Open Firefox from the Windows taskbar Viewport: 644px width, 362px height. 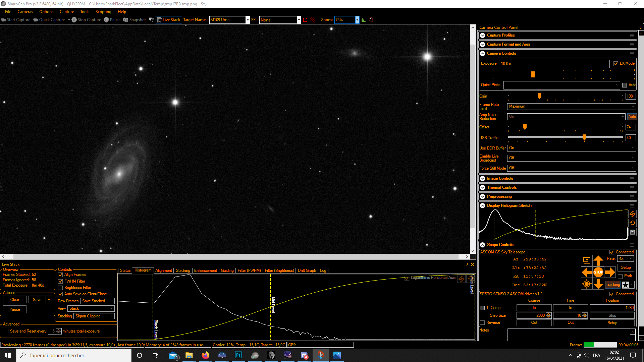pos(206,355)
